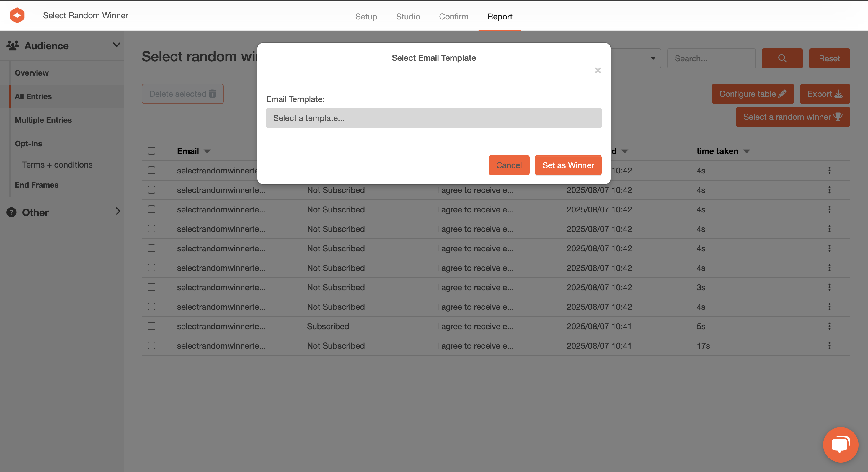Click into the Search input field
868x472 pixels.
point(711,59)
